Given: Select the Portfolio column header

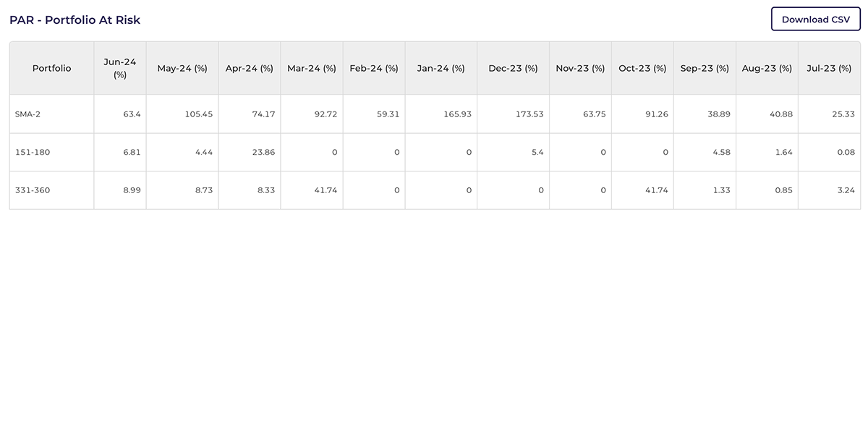Looking at the screenshot, I should click(51, 67).
